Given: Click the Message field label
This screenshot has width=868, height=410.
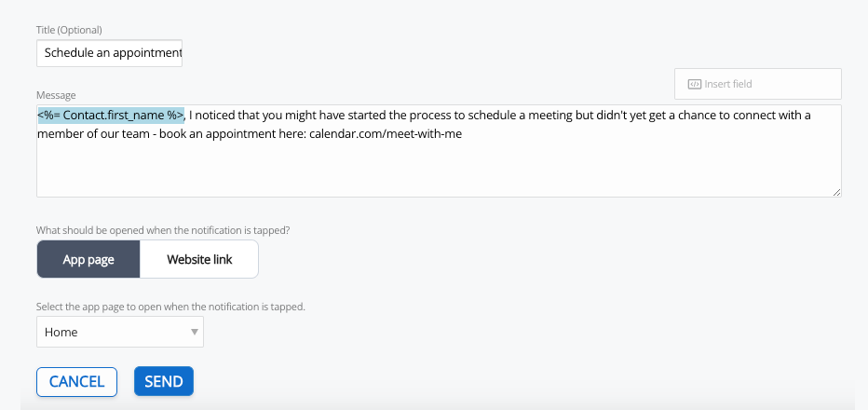Looking at the screenshot, I should tap(56, 95).
